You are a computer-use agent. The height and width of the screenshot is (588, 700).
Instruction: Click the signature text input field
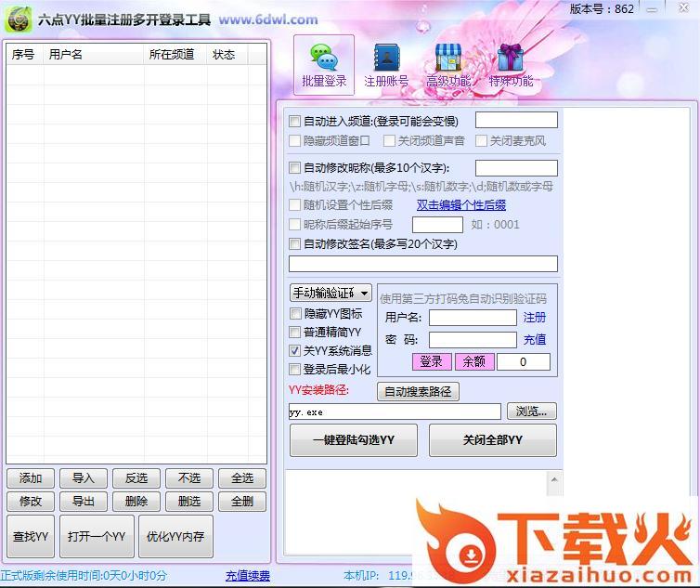tap(423, 264)
